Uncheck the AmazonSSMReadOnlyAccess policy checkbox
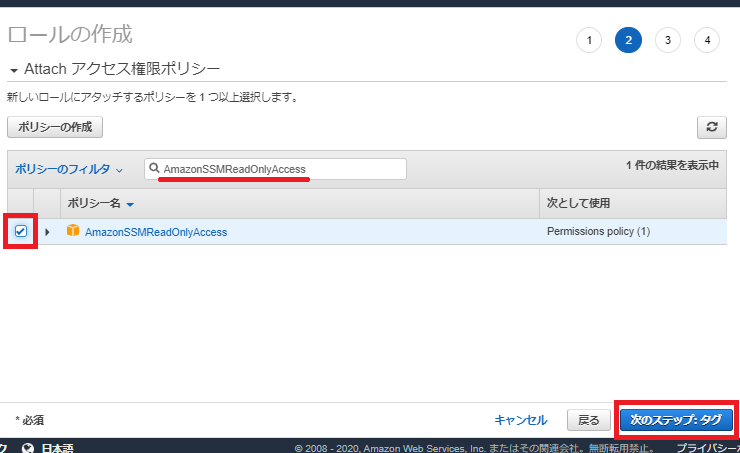 point(21,231)
